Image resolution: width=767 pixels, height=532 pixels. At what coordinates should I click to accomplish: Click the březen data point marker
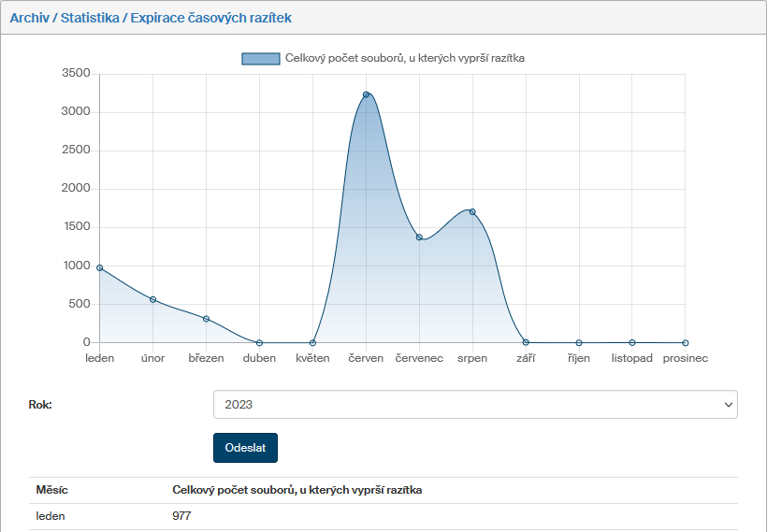tap(207, 319)
